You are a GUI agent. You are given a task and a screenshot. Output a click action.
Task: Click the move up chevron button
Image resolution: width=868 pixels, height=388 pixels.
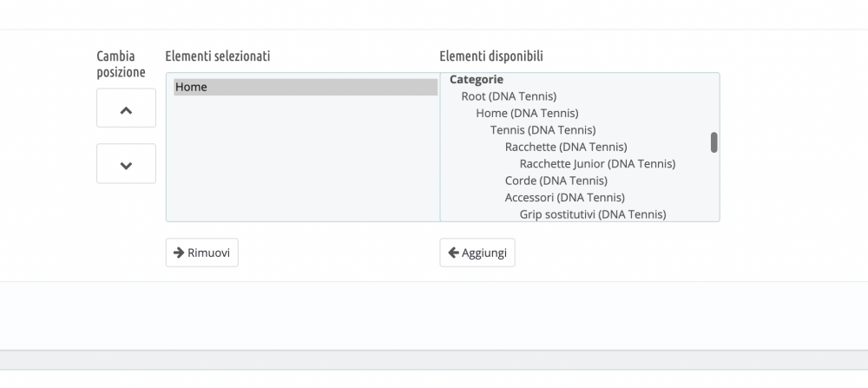point(126,109)
